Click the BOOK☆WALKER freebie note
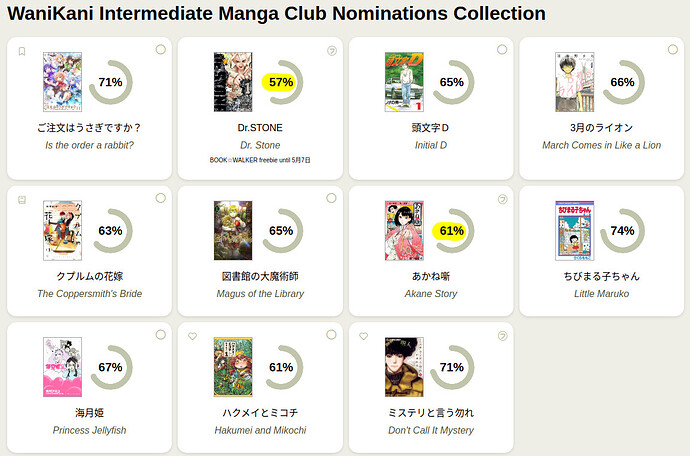690x456 pixels. pyautogui.click(x=260, y=160)
